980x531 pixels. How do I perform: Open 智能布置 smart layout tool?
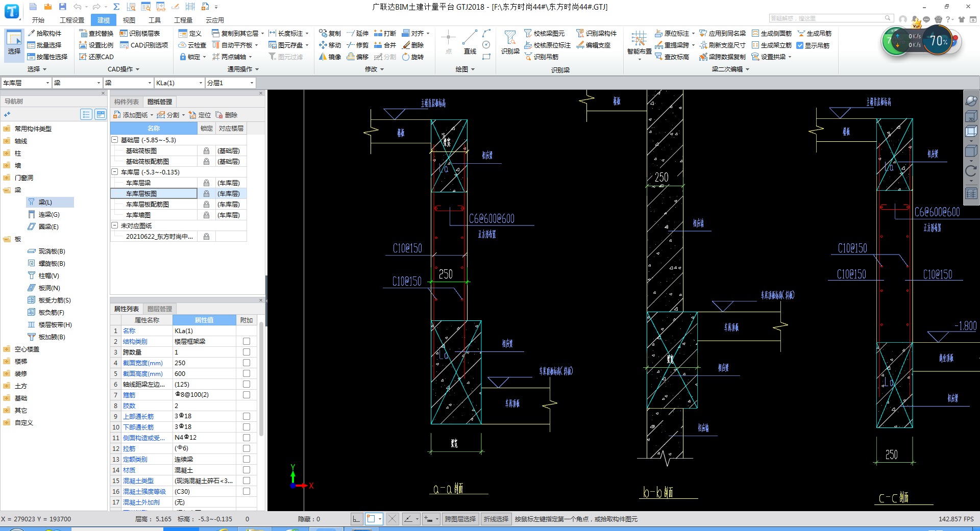click(639, 45)
